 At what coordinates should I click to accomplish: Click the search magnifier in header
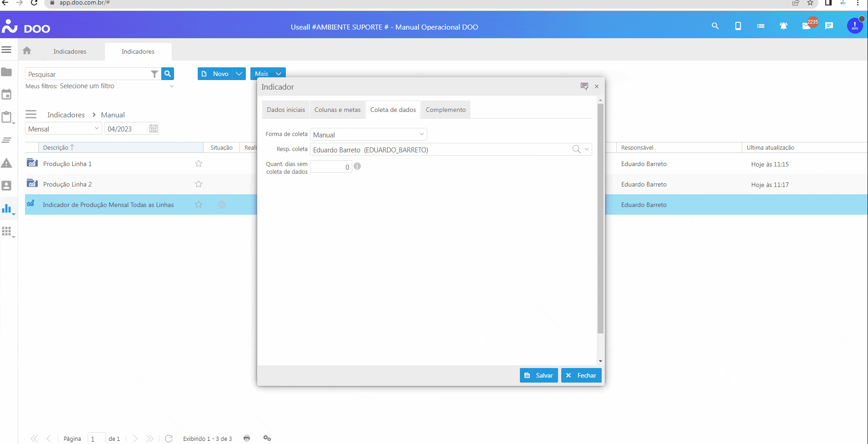(715, 26)
